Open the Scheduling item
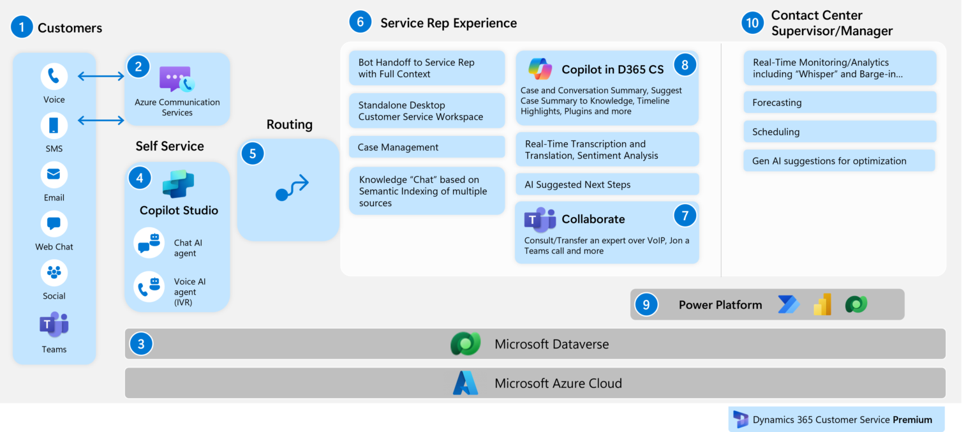Image resolution: width=980 pixels, height=432 pixels. point(839,131)
